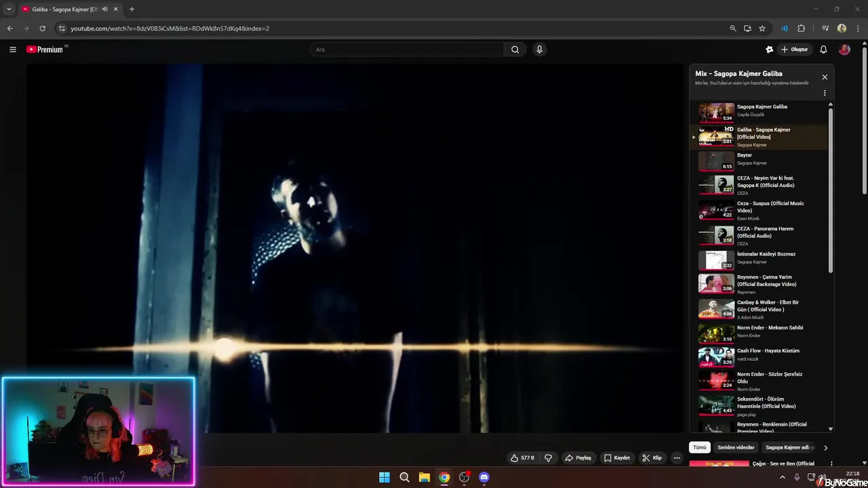The image size is (868, 488).
Task: Show hidden system tray icons
Action: click(x=782, y=477)
